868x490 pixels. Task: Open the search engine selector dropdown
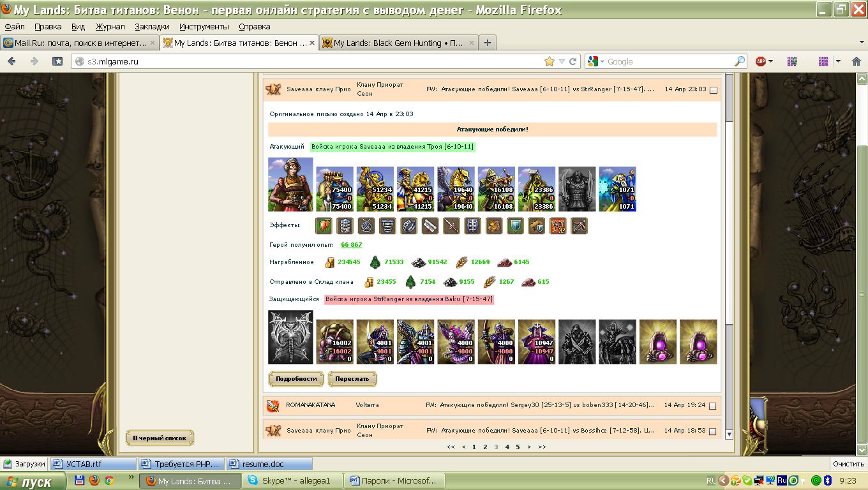(596, 61)
